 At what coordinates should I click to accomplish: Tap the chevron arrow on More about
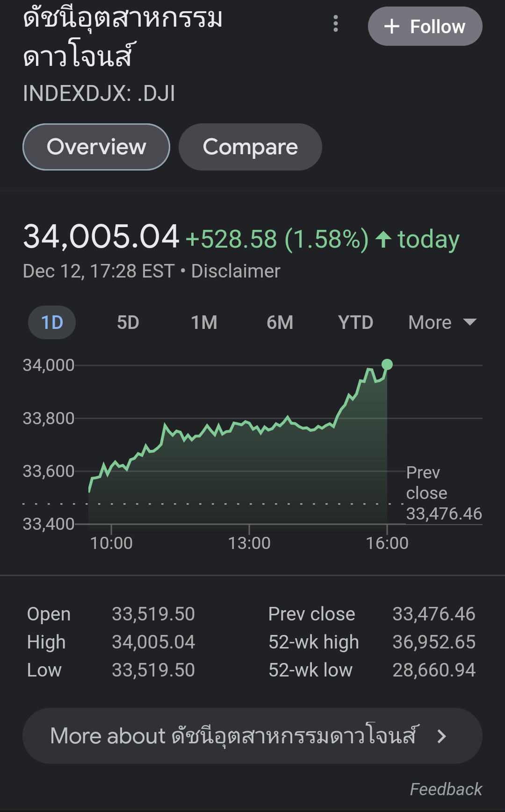pos(441,736)
